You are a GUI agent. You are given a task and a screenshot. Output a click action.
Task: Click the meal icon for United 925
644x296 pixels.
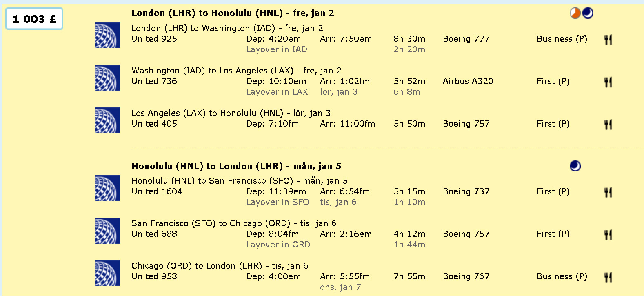click(x=608, y=40)
